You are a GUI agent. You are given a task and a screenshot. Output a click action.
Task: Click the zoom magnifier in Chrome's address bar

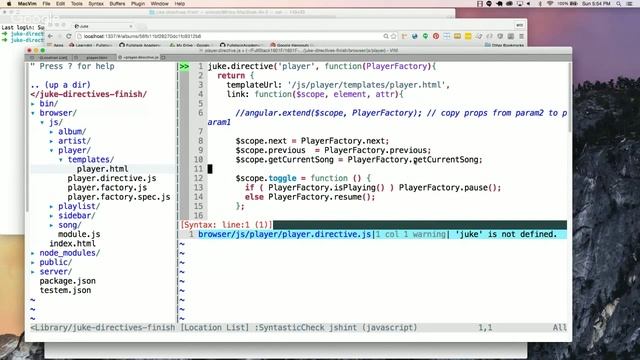386,36
